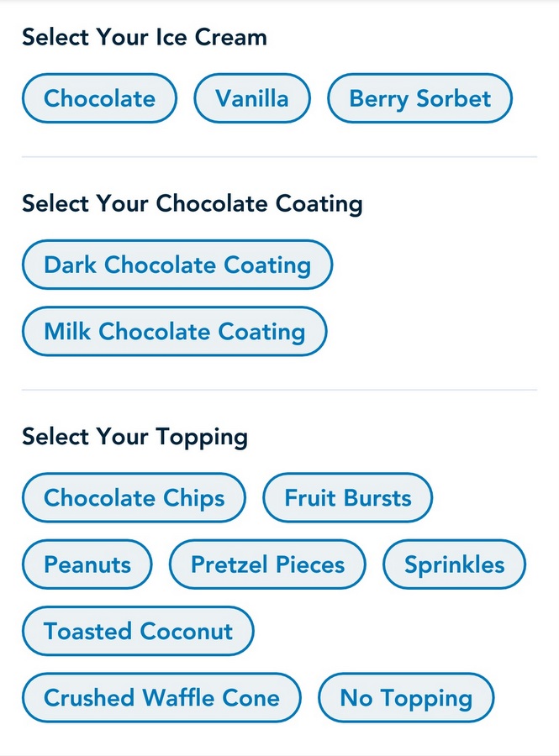Click the Select Your Topping heading
Viewport: 559px width, 756px height.
point(134,437)
